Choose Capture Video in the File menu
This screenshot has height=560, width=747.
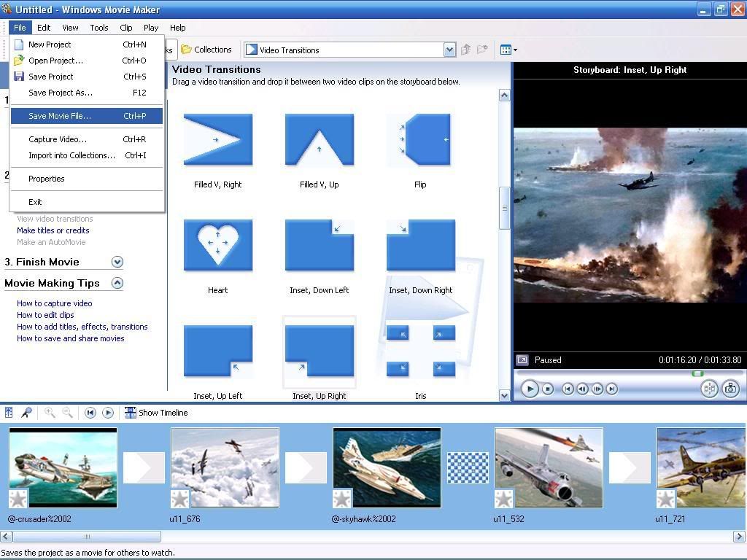(x=87, y=139)
